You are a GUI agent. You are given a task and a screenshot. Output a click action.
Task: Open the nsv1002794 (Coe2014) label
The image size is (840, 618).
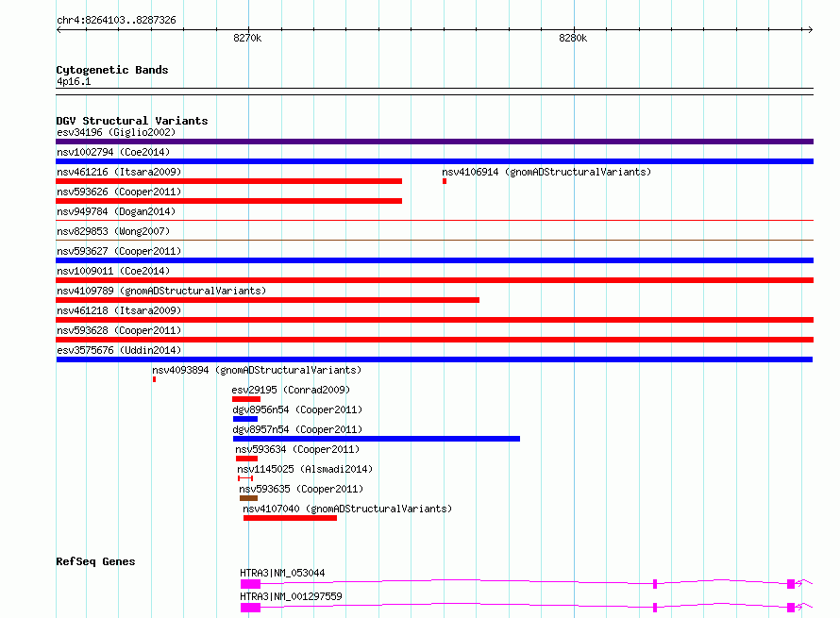pos(113,152)
